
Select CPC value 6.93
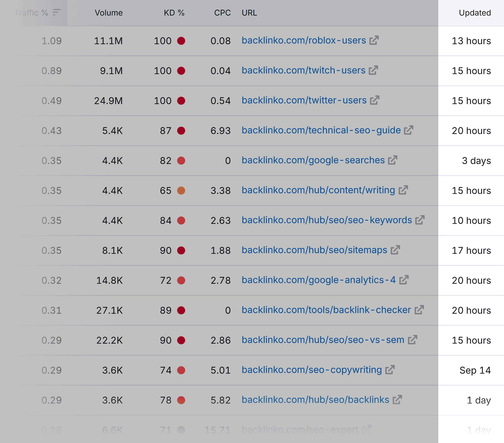[220, 131]
